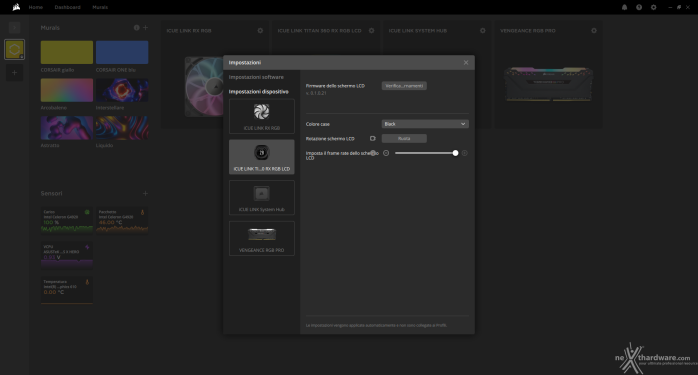This screenshot has width=698, height=375.
Task: Open the VCPU voltage sensor widget
Action: click(x=67, y=255)
